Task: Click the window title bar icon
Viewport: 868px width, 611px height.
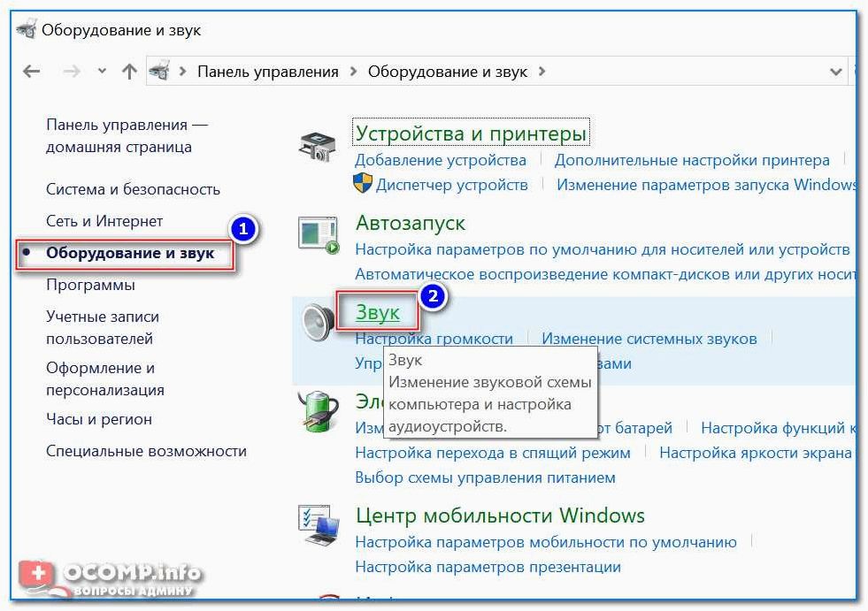Action: 27,29
